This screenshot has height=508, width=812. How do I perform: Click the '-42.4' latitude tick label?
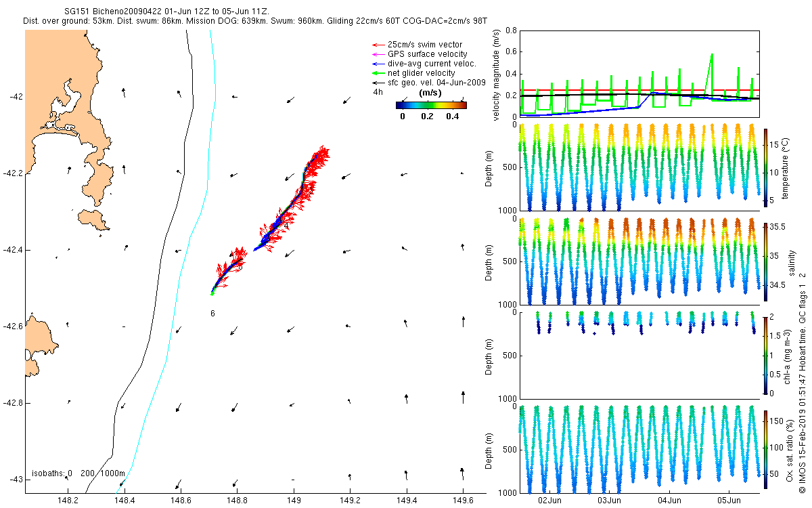pyautogui.click(x=14, y=250)
